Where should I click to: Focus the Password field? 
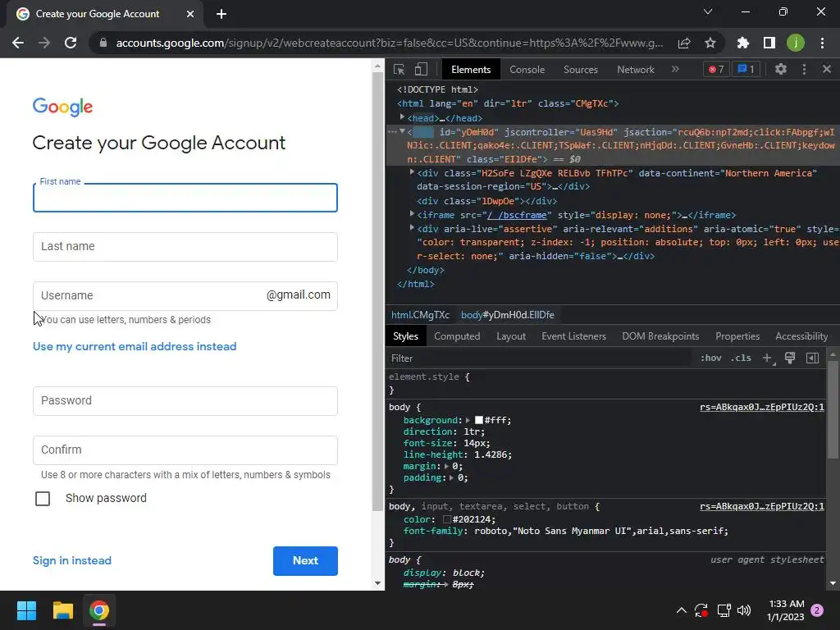[x=185, y=400]
